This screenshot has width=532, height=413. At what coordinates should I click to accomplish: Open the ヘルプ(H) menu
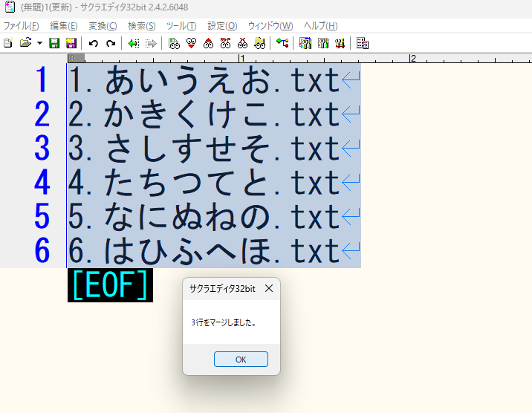[321, 26]
